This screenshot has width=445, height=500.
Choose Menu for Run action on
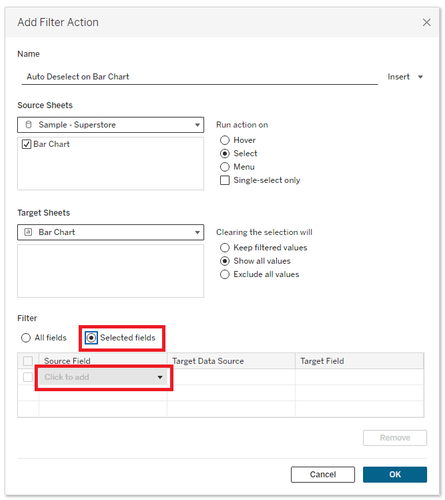pos(225,167)
